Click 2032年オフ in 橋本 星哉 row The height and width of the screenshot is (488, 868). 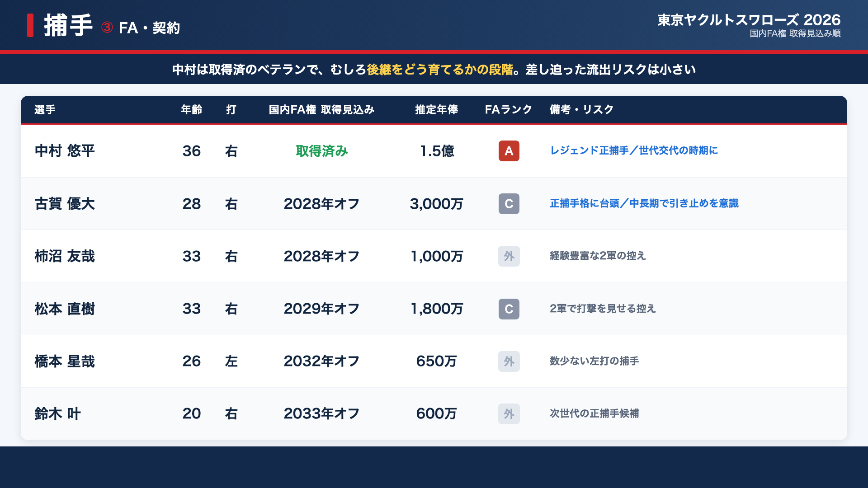pyautogui.click(x=321, y=361)
